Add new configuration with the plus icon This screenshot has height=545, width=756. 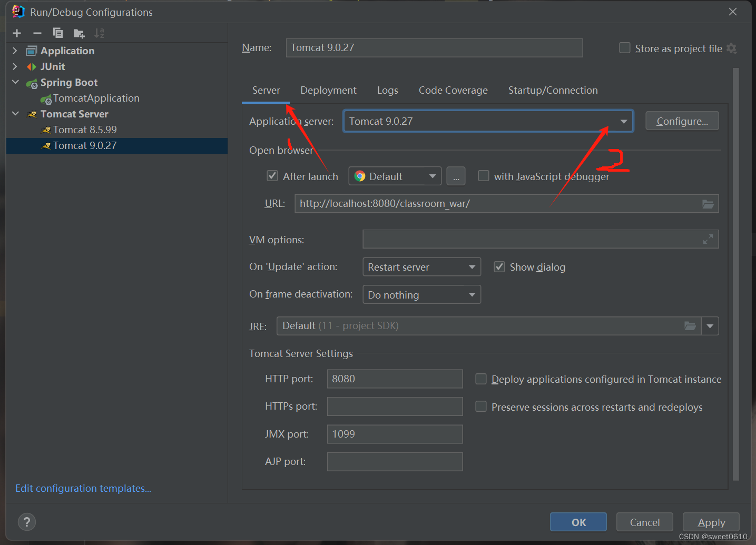[17, 33]
